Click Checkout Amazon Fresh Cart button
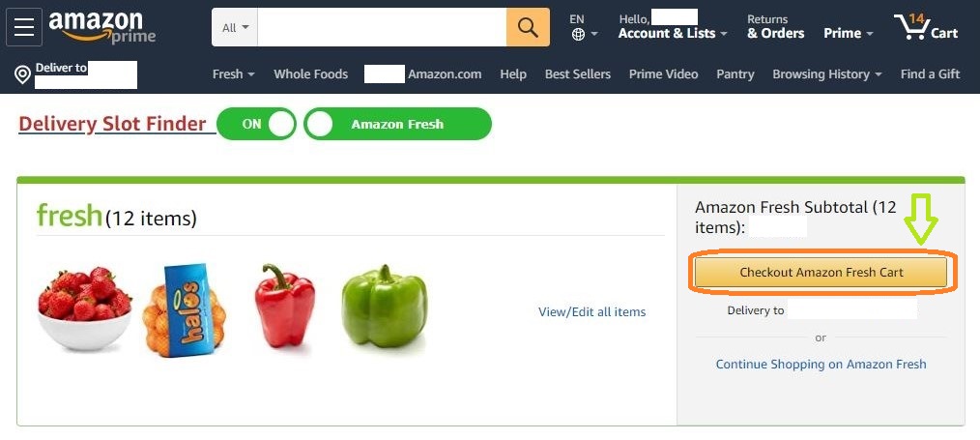The image size is (980, 440). point(821,273)
